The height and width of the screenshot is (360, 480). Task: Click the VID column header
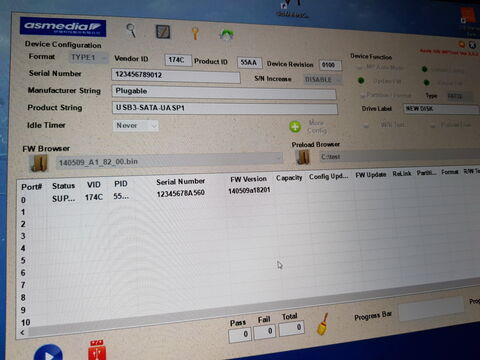pos(94,185)
